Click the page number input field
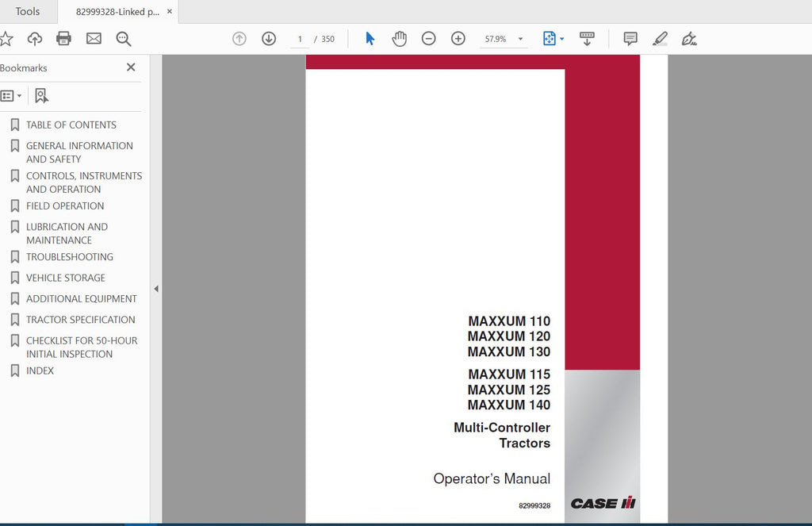Image resolution: width=812 pixels, height=526 pixels. coord(300,39)
